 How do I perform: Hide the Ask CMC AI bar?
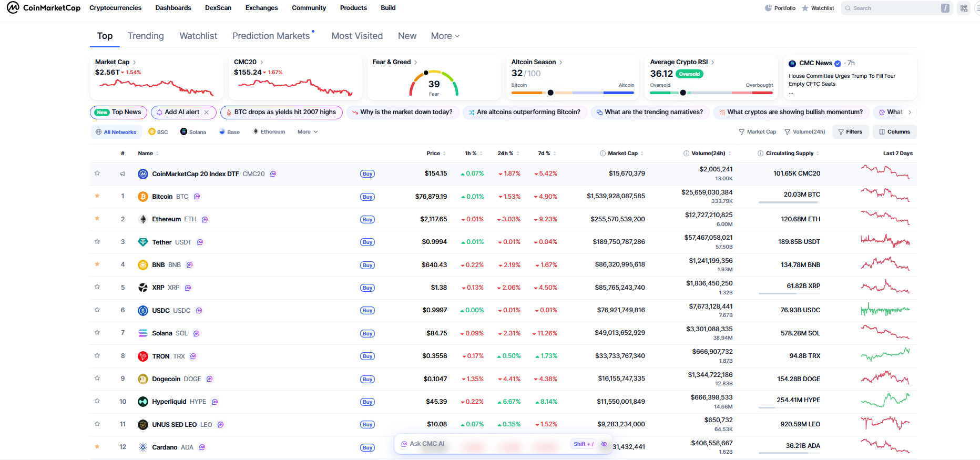click(x=604, y=444)
